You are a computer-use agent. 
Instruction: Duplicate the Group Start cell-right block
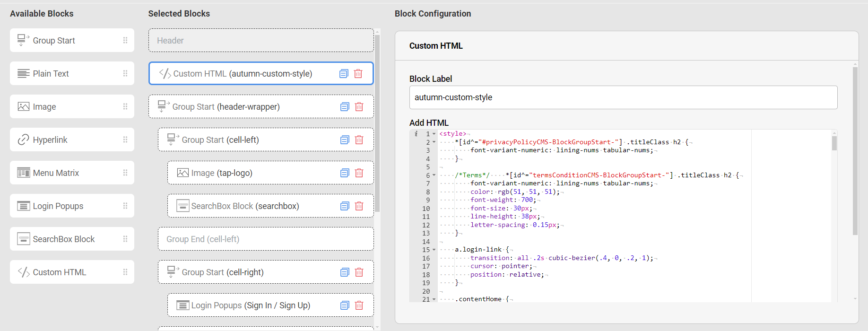[x=345, y=272]
